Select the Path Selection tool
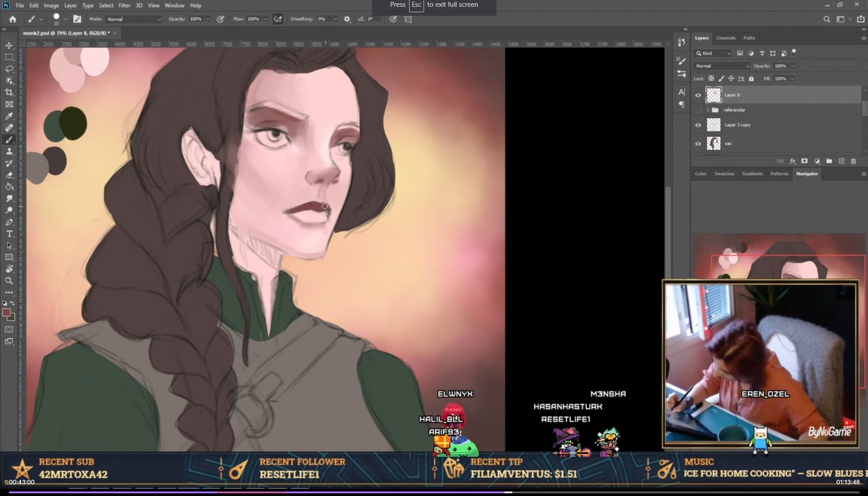Viewport: 868px width, 496px height. (9, 245)
